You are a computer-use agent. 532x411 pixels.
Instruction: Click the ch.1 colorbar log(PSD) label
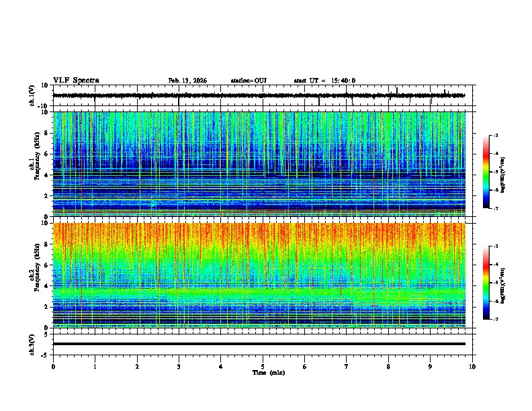pos(502,175)
